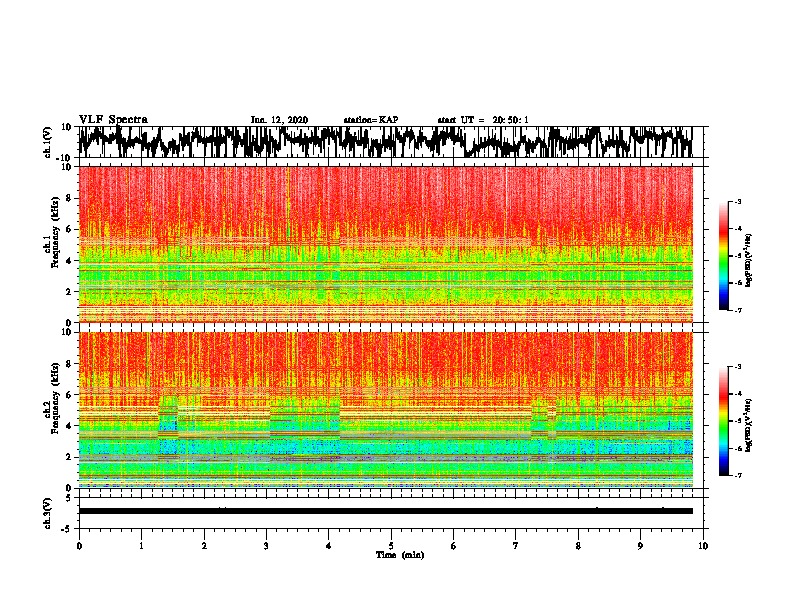Click the time axis tick label "10"

pyautogui.click(x=703, y=546)
